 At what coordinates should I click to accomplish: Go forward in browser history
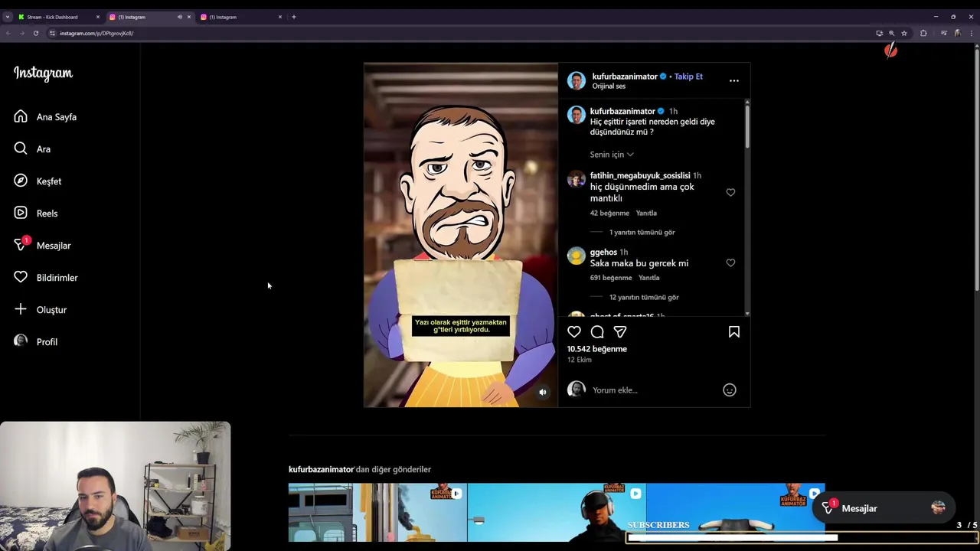(x=21, y=33)
